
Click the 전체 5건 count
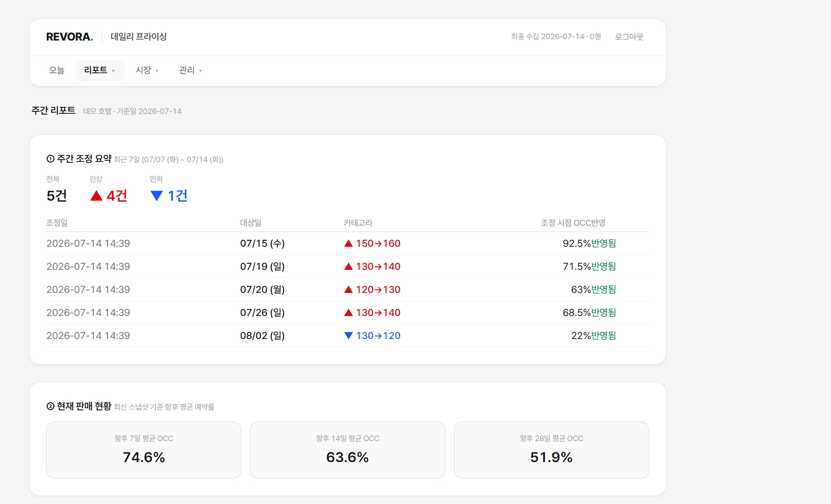[x=57, y=196]
